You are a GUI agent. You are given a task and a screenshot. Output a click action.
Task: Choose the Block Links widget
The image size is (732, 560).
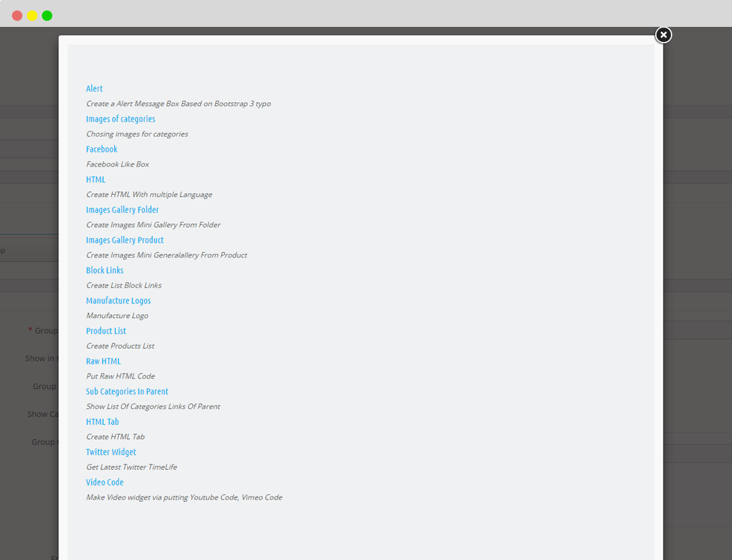click(105, 270)
